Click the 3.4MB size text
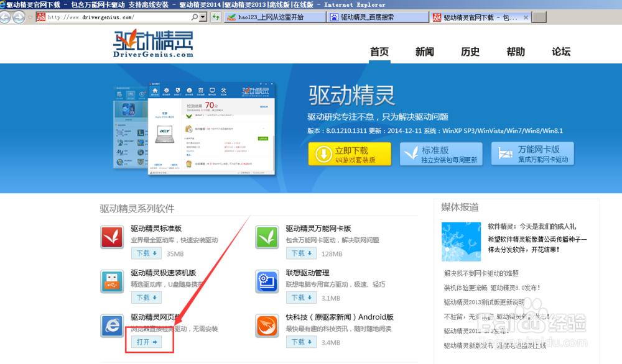The width and height of the screenshot is (622, 364). 331,343
